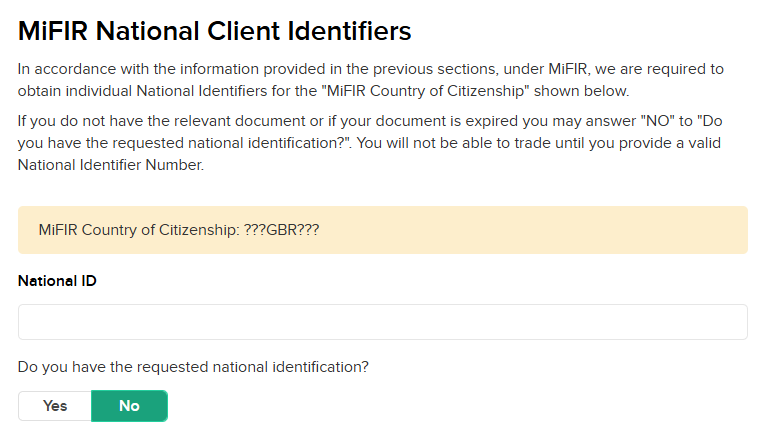Image resolution: width=759 pixels, height=448 pixels.
Task: Click the MiFIR Country of Citizenship banner
Action: [382, 230]
